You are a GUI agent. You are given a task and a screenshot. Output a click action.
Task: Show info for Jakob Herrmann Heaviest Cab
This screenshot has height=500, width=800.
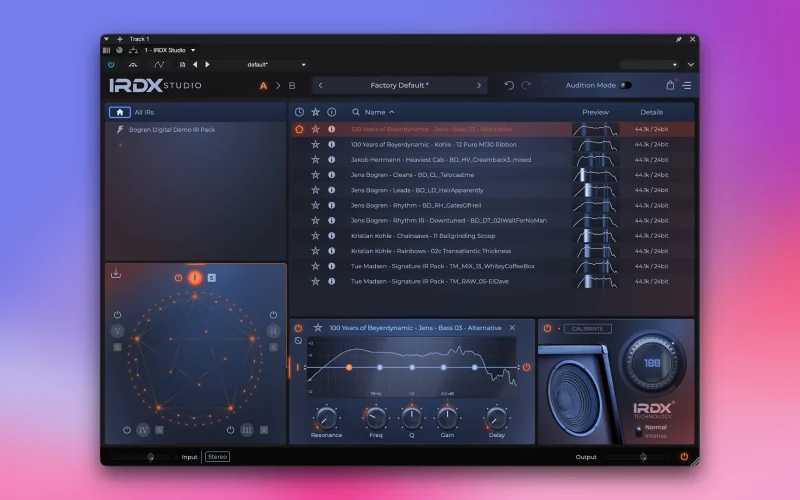pyautogui.click(x=332, y=160)
